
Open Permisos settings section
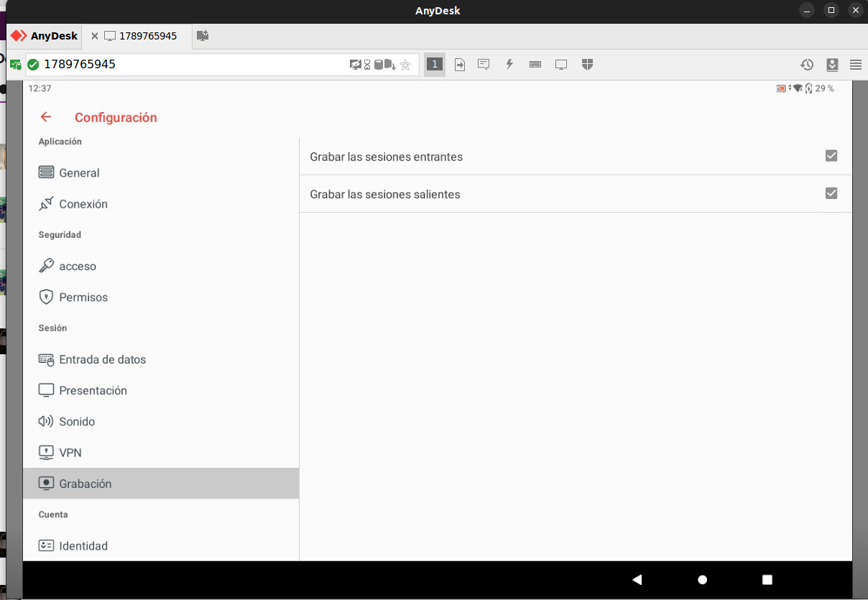point(83,297)
